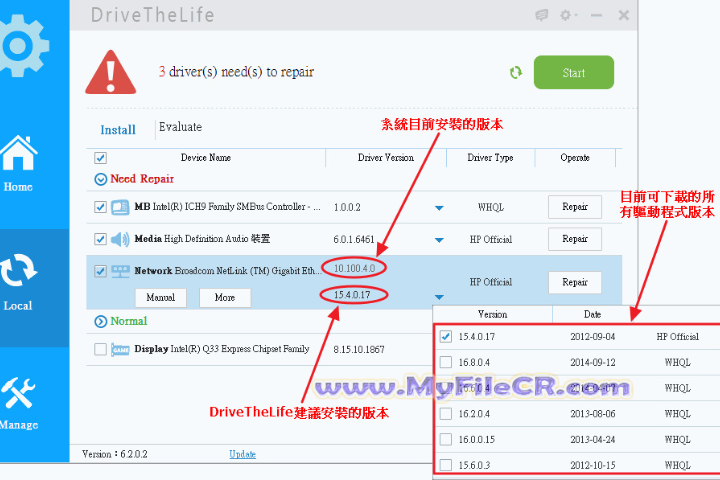Click the green Start button
This screenshot has width=720, height=480.
[x=574, y=73]
